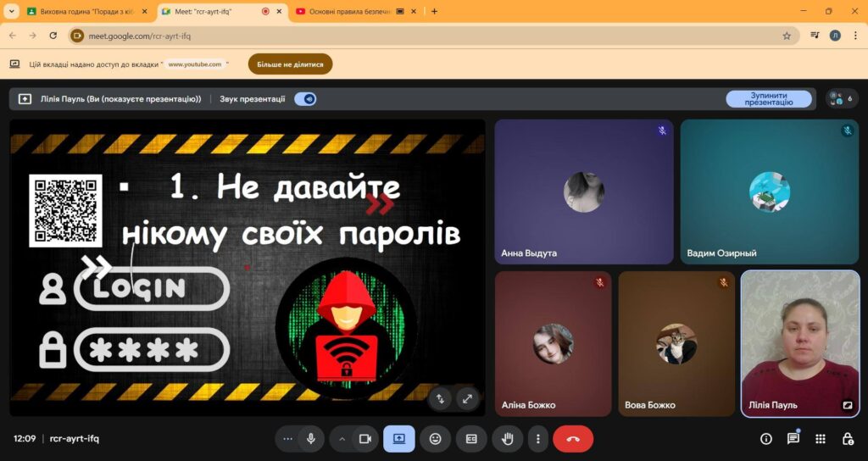Viewport: 868px width, 461px height.
Task: Open the activities grid icon
Action: coord(821,439)
